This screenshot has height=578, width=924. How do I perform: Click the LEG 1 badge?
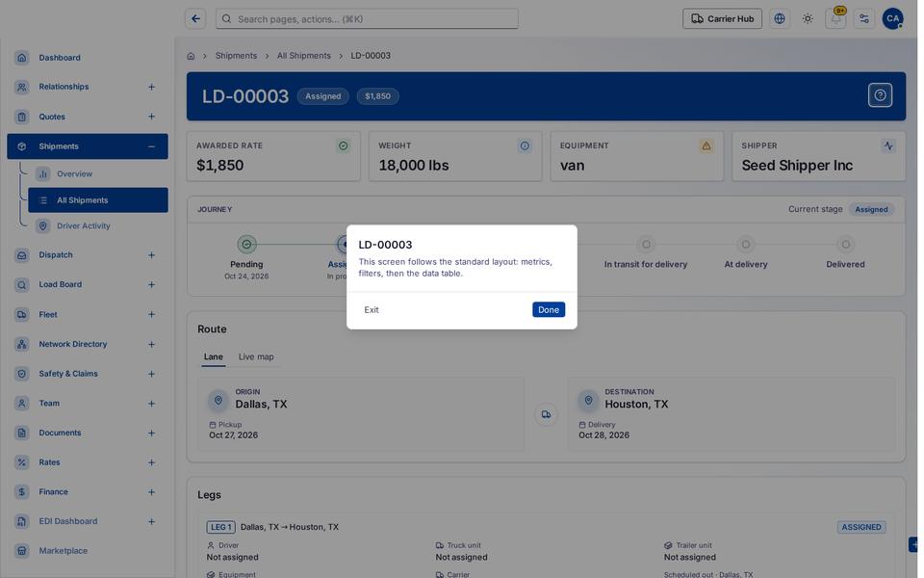[x=221, y=527]
